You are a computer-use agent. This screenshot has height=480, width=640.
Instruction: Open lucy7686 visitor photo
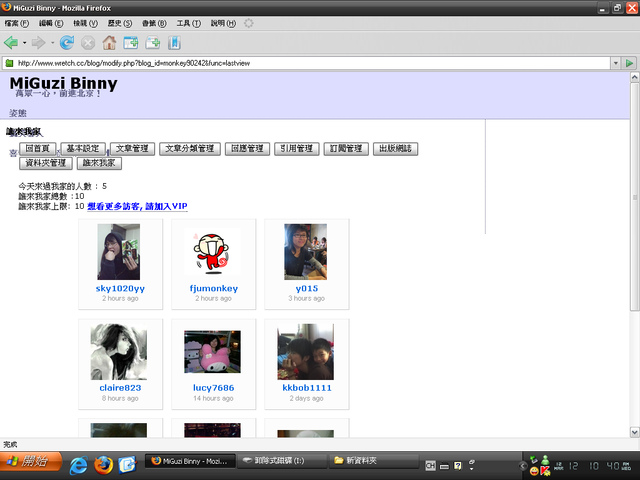[212, 351]
